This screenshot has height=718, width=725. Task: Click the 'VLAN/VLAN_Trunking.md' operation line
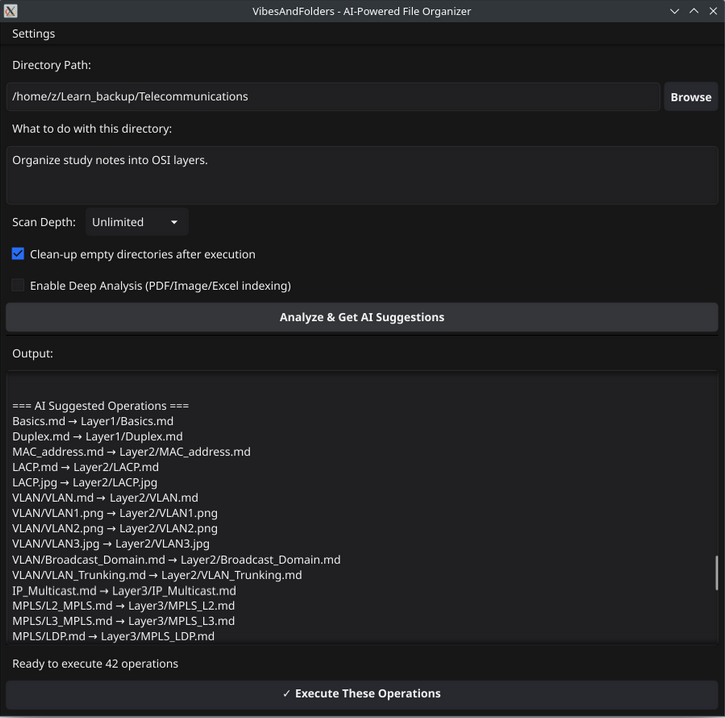point(157,575)
